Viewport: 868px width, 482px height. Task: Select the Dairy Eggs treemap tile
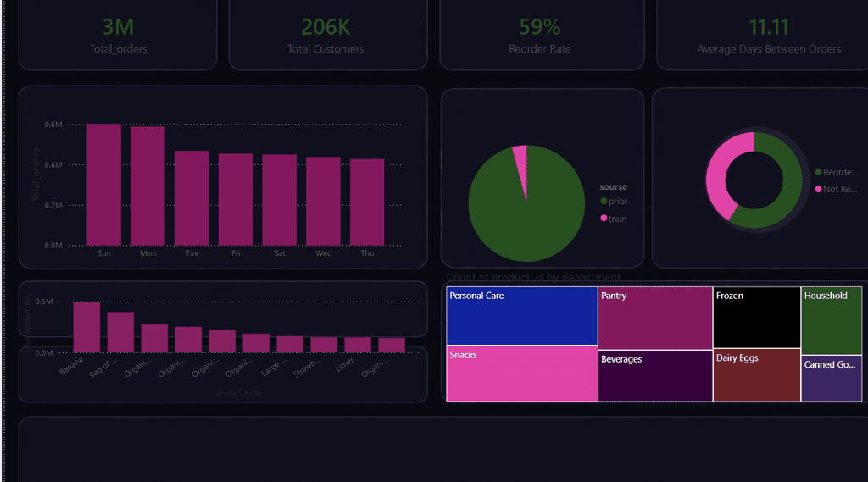757,375
